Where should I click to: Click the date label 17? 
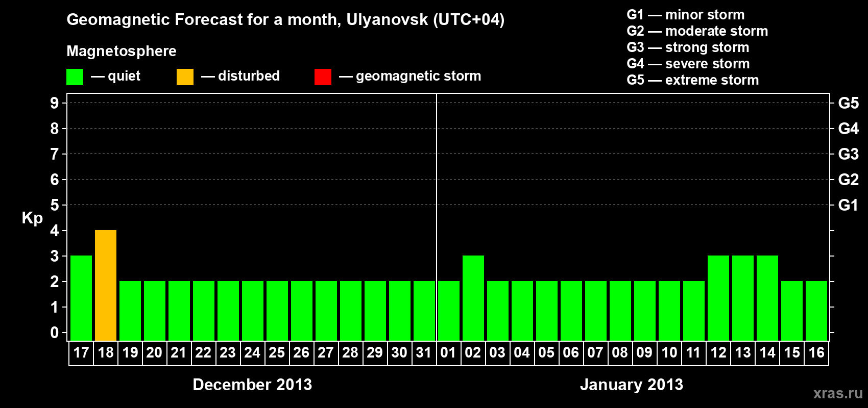[x=81, y=352]
